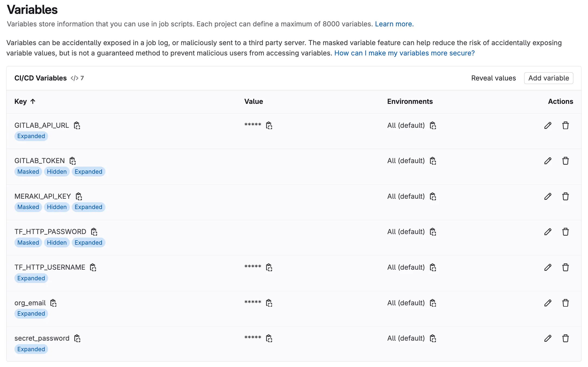Copy the TF_HTTP_PASSWORD key name
588x367 pixels.
tap(94, 232)
